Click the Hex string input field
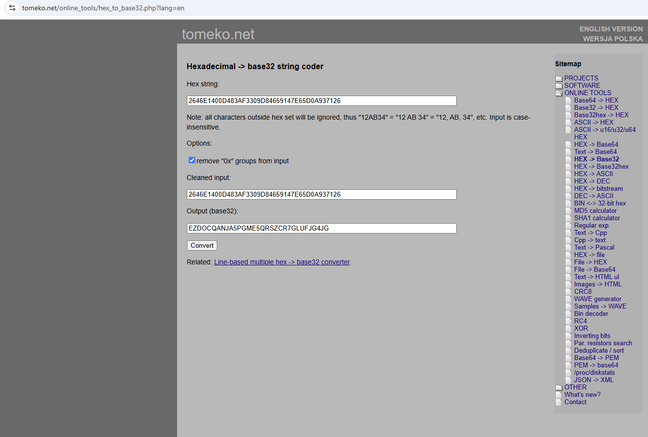This screenshot has width=648, height=437. pyautogui.click(x=321, y=101)
